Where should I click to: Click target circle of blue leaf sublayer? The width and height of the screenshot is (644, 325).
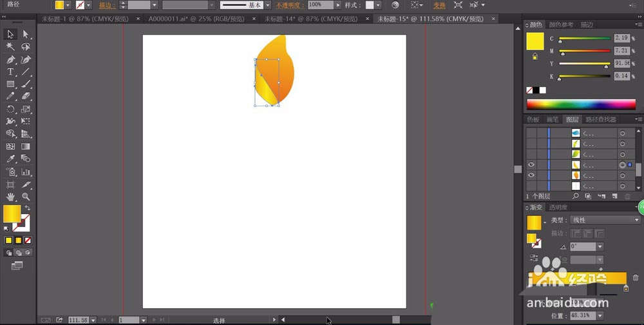[622, 133]
